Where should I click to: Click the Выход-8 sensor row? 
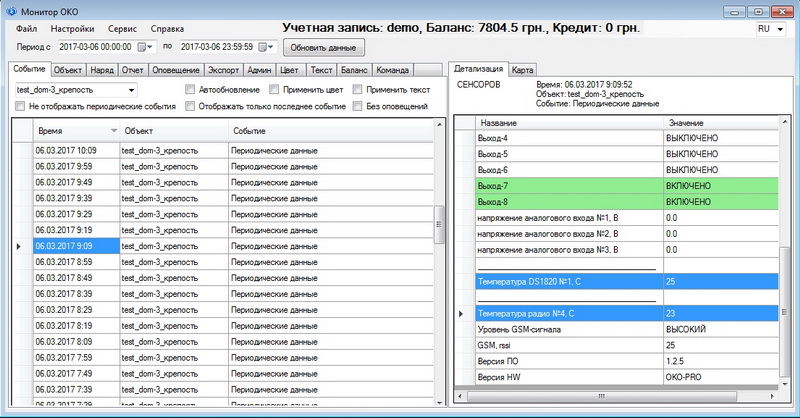click(x=627, y=202)
